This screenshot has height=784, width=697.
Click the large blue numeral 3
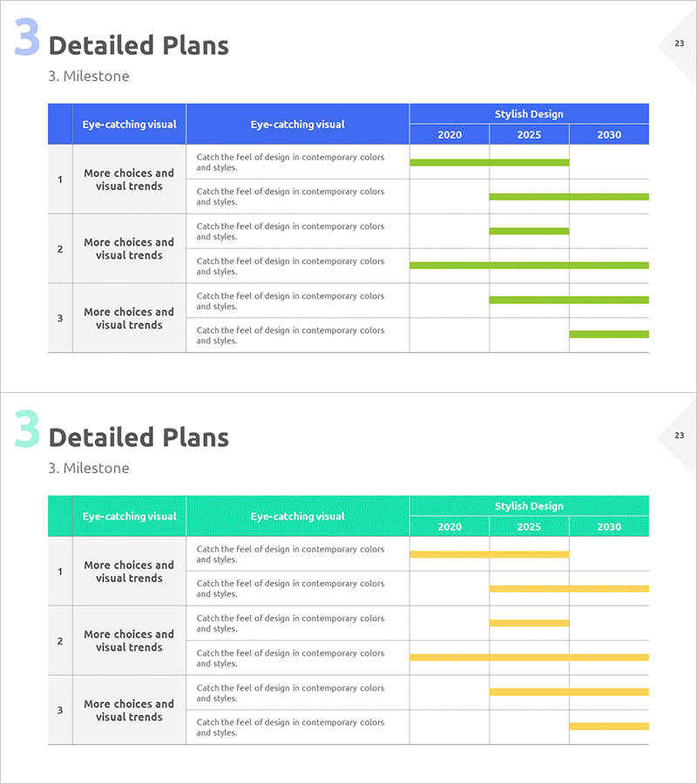[x=27, y=39]
